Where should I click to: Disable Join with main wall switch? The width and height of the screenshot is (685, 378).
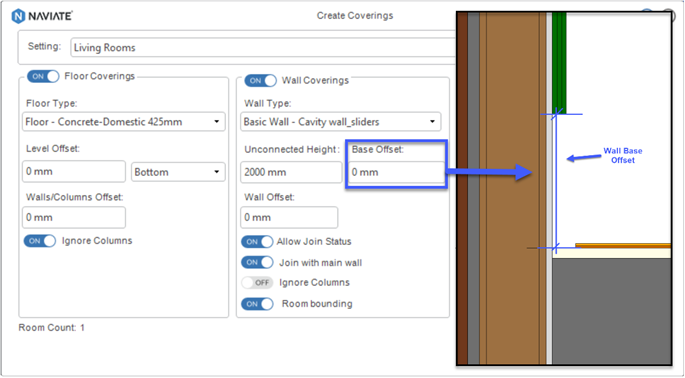tap(257, 263)
